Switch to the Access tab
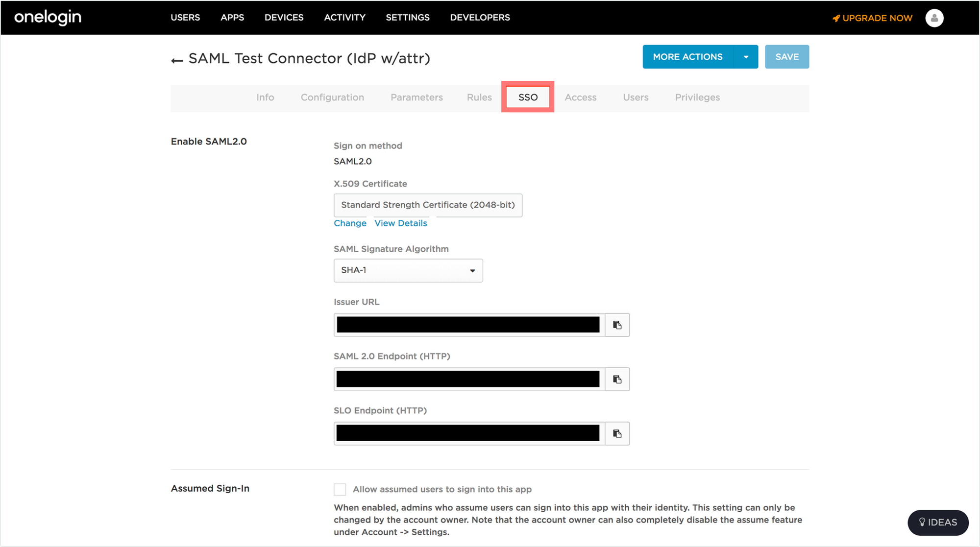The width and height of the screenshot is (980, 547). pos(580,97)
